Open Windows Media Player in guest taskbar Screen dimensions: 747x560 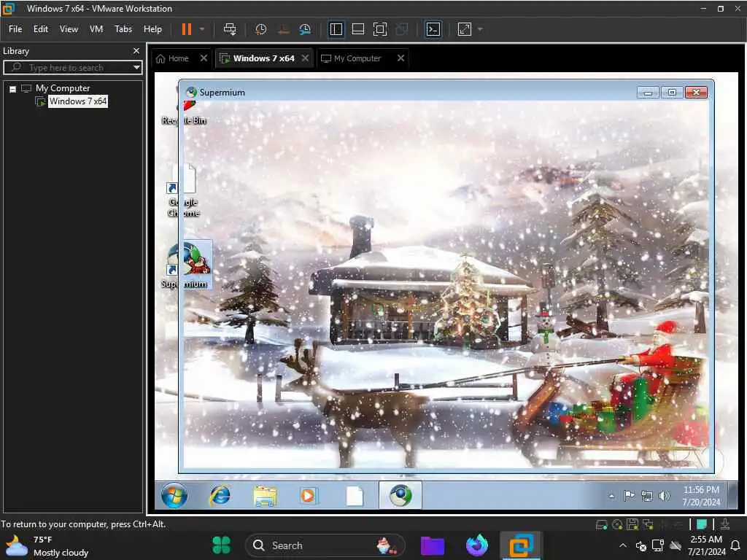point(308,496)
